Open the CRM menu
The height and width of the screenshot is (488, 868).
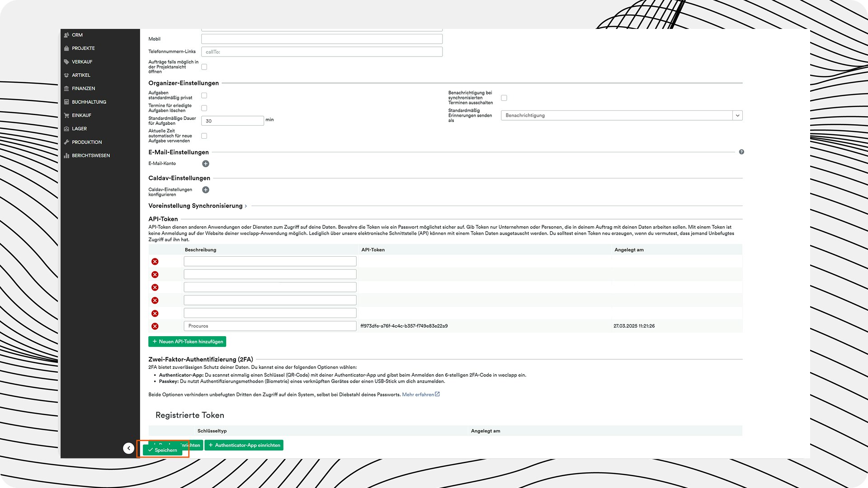tap(77, 35)
